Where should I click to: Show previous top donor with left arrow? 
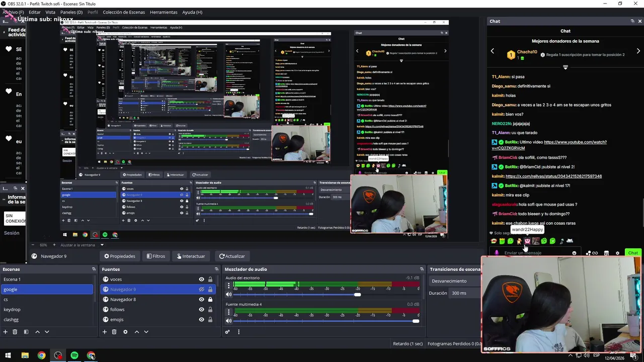tap(493, 51)
